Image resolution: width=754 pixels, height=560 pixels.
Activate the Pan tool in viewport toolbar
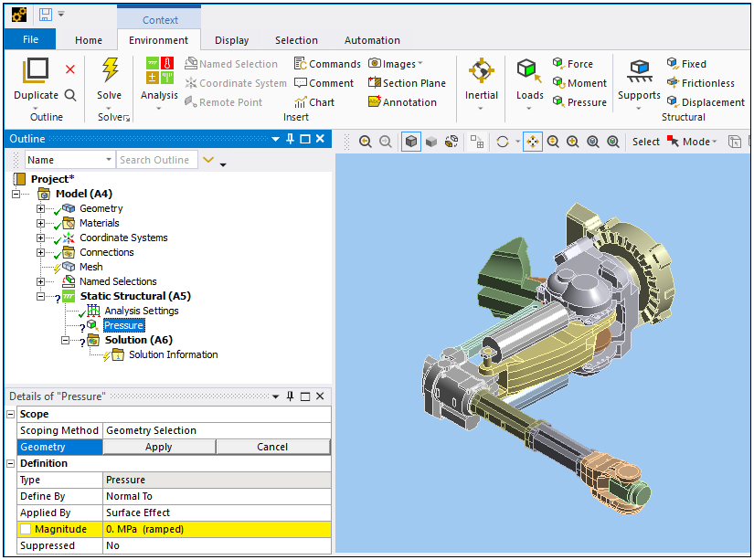[532, 142]
